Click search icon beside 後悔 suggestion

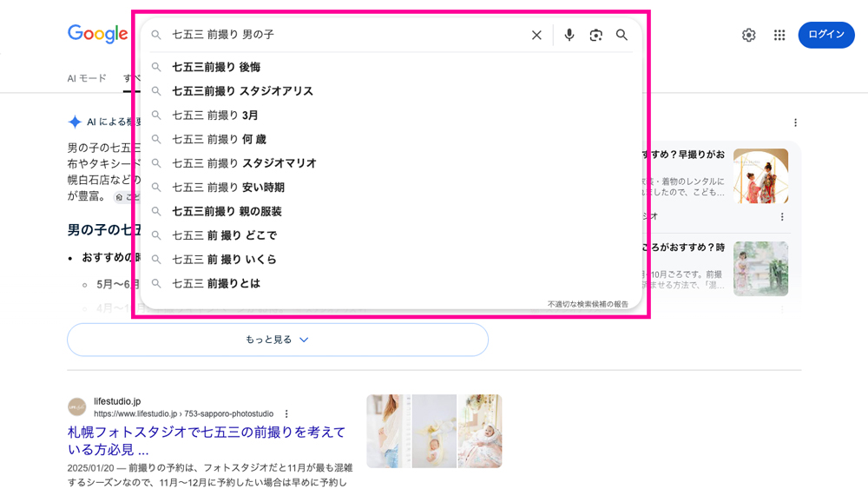click(x=156, y=67)
